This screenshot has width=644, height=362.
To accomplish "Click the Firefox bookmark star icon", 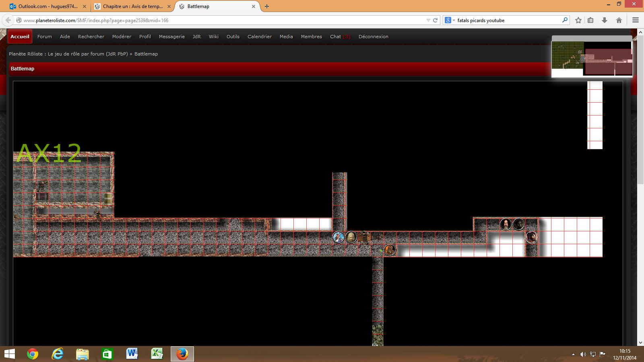I will [578, 20].
